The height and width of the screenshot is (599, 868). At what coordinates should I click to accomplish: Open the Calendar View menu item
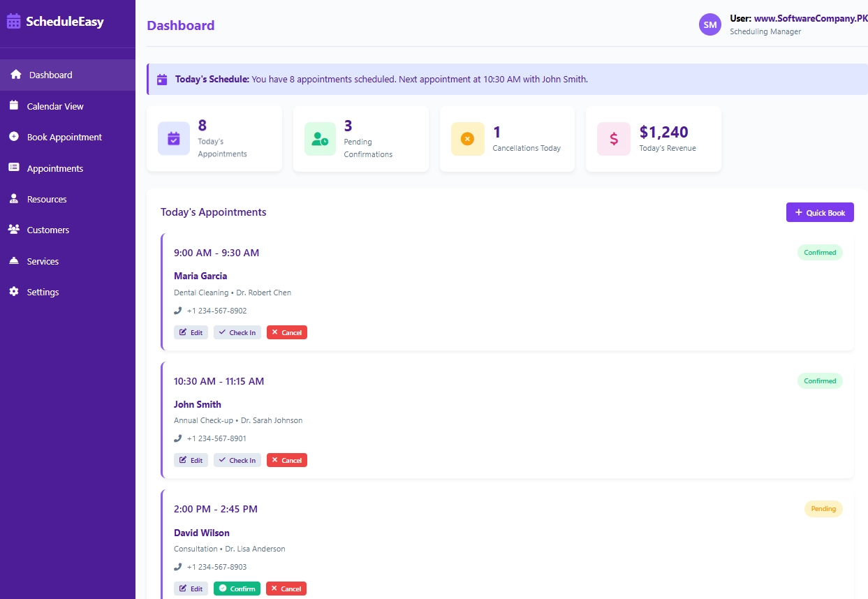[57, 106]
